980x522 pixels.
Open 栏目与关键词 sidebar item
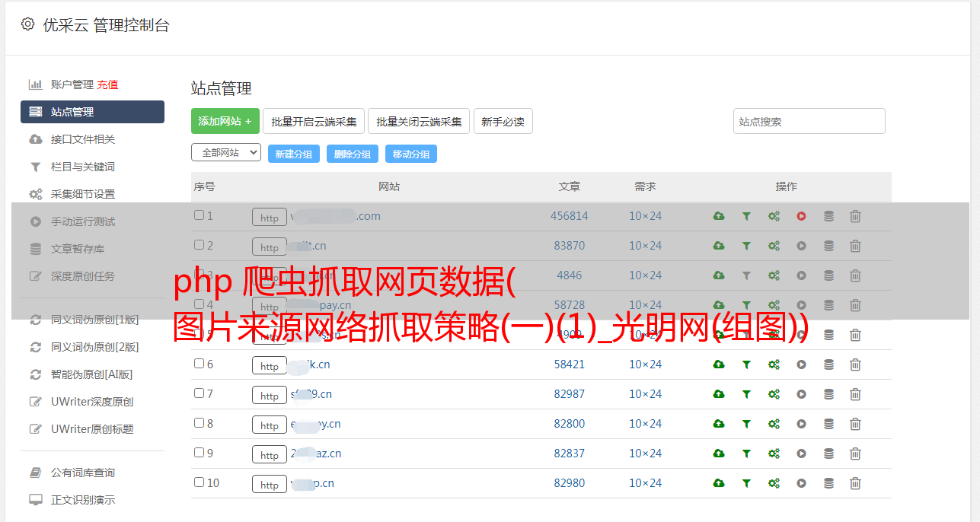(83, 167)
